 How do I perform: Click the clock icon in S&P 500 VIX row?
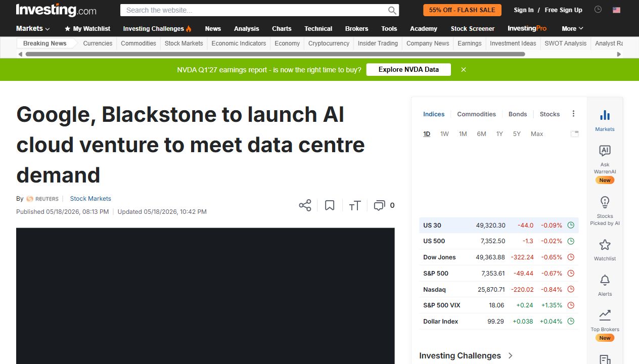pyautogui.click(x=571, y=305)
